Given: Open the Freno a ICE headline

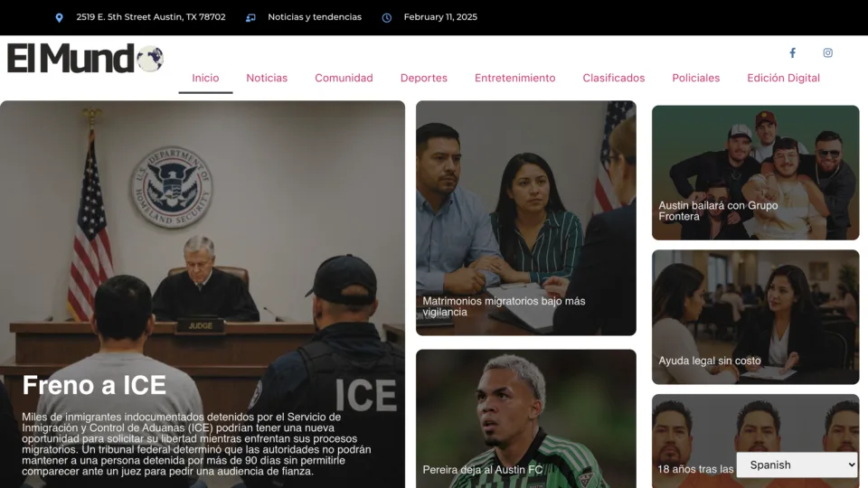Looking at the screenshot, I should [x=94, y=385].
